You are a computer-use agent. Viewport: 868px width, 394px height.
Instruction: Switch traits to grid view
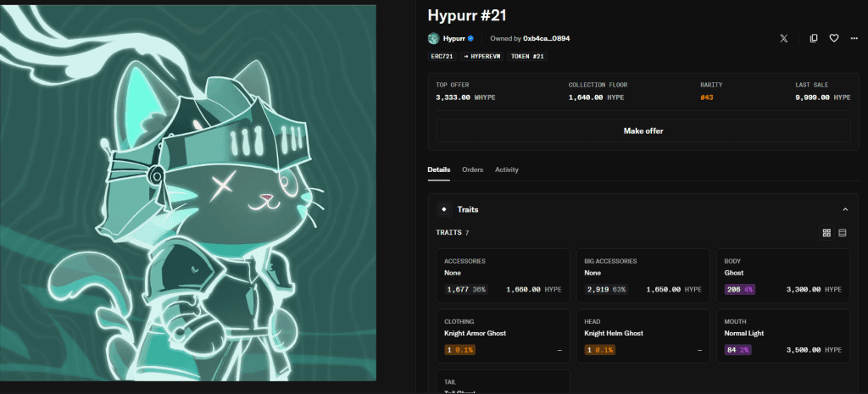[826, 233]
